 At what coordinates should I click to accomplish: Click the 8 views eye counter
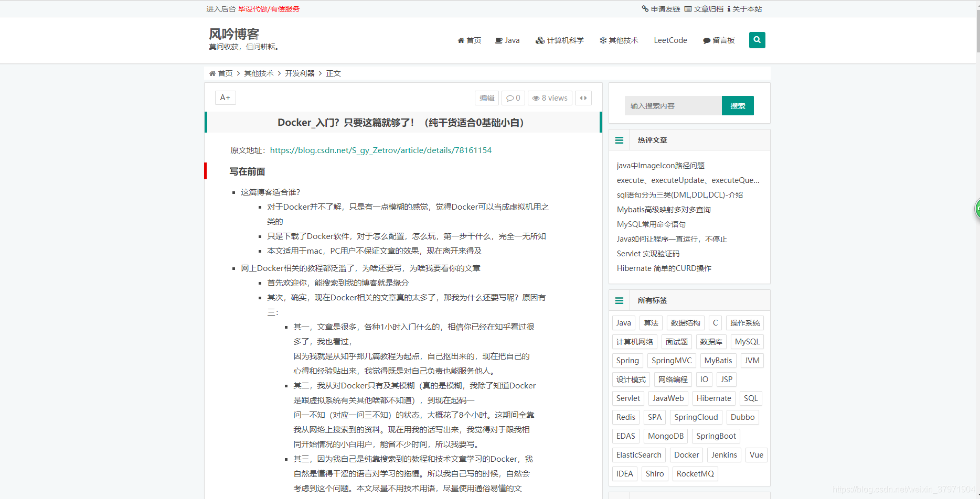click(550, 98)
